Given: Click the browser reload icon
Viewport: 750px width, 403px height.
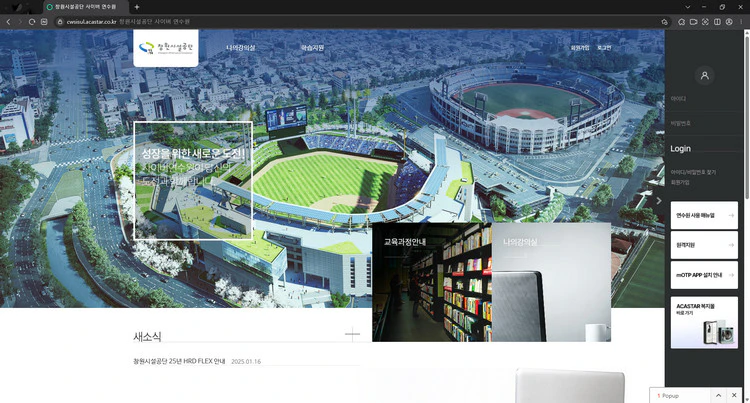Looking at the screenshot, I should tap(33, 21).
